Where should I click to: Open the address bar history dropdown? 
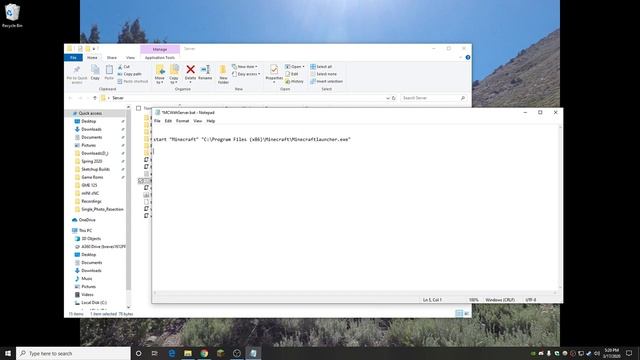coord(388,98)
